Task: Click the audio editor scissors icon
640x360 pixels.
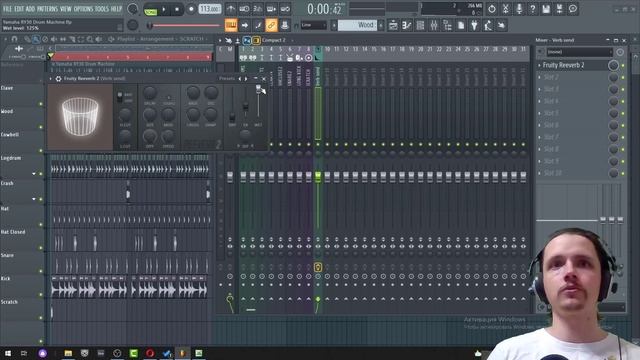Action: click(x=505, y=9)
